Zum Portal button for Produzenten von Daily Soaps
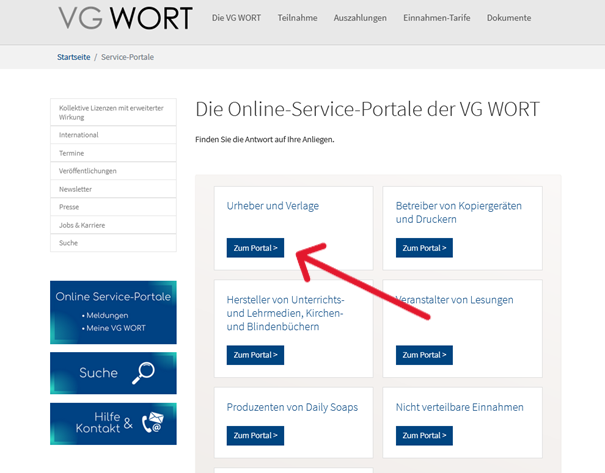 pos(255,436)
